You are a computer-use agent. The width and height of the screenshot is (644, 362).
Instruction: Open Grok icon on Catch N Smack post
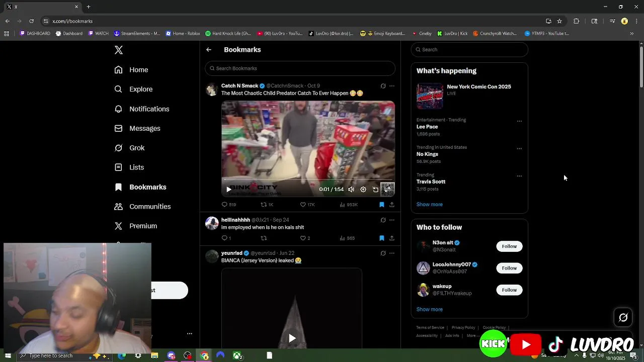tap(383, 86)
